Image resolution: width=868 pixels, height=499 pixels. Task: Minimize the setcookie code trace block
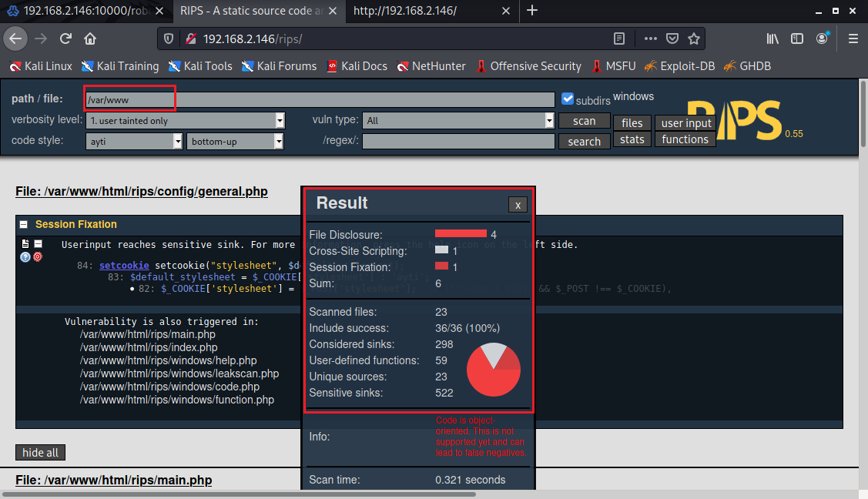39,243
